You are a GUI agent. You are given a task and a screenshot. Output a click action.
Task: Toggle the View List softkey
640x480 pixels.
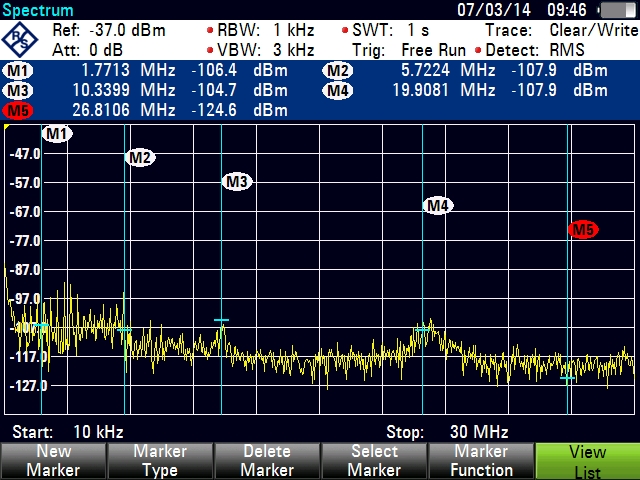pos(587,461)
